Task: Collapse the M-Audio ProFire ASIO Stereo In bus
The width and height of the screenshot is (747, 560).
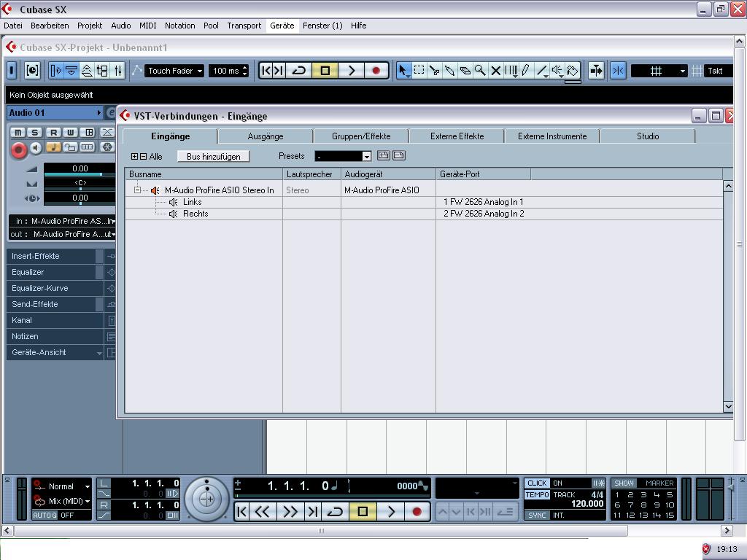Action: (137, 190)
